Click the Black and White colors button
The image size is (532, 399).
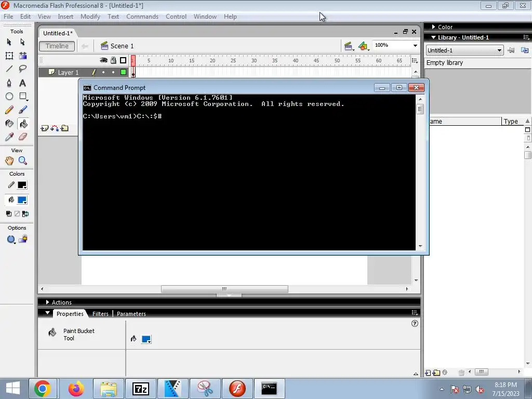coord(9,214)
